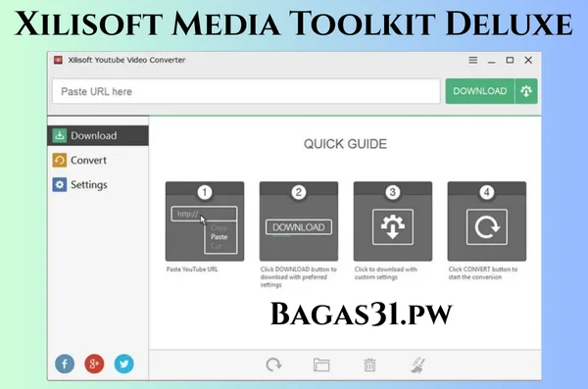Click the green DOWNLOAD button
The height and width of the screenshot is (389, 588).
480,91
